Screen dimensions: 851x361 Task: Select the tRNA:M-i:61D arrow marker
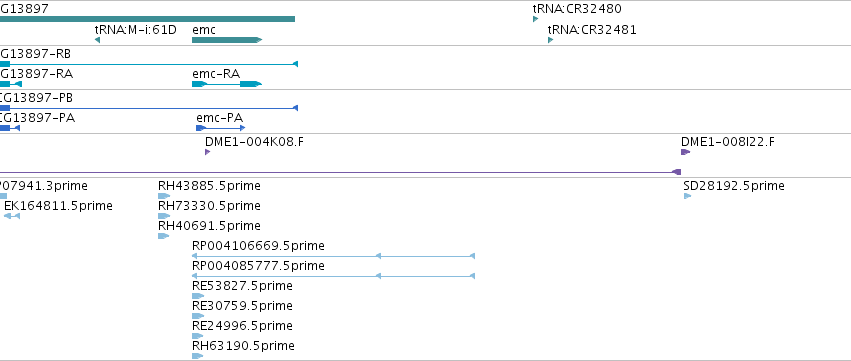97,40
